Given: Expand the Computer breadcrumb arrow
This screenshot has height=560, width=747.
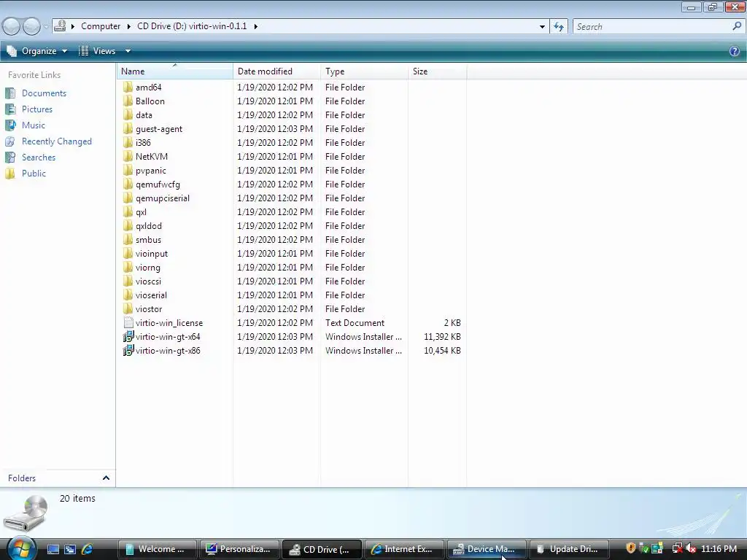Looking at the screenshot, I should tap(128, 26).
